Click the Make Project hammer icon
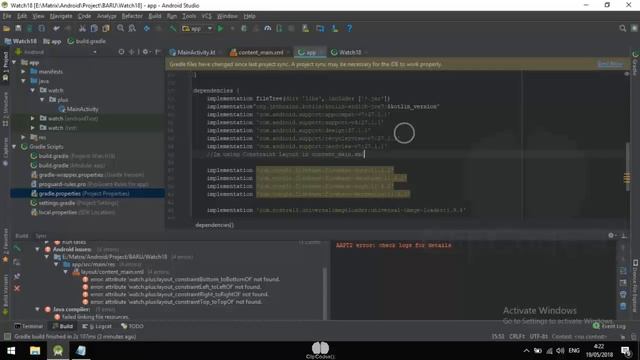 pyautogui.click(x=173, y=29)
